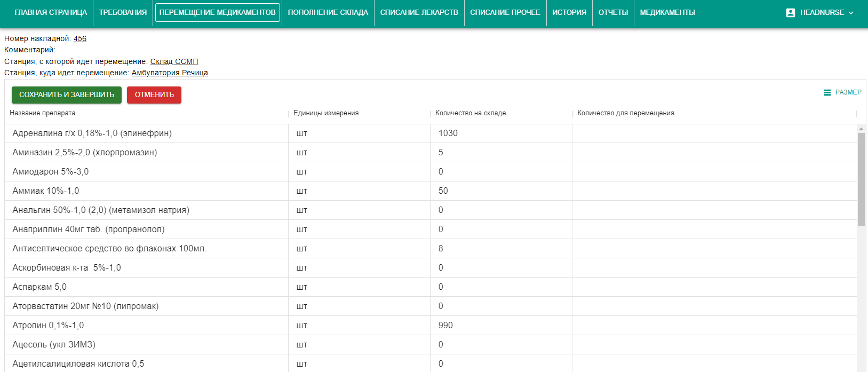Select Аминазин 2,5%-2,0 (хлорпромазин) row
The height and width of the screenshot is (372, 868).
pos(431,153)
